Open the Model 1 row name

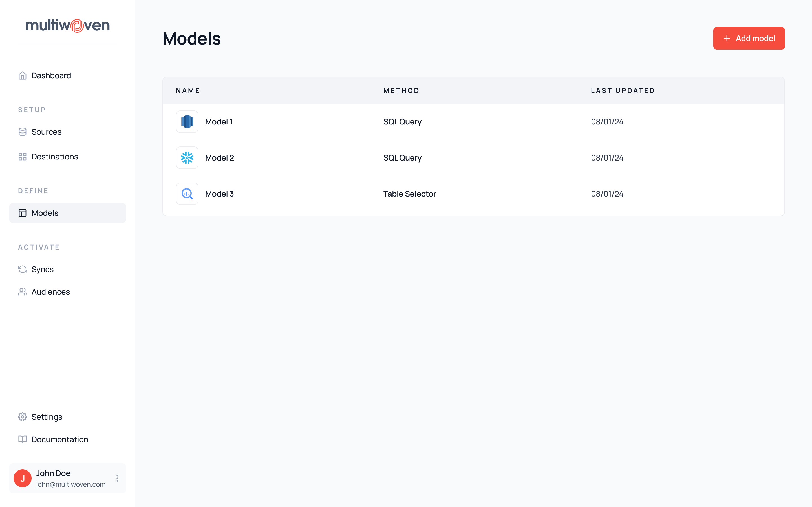click(x=219, y=122)
